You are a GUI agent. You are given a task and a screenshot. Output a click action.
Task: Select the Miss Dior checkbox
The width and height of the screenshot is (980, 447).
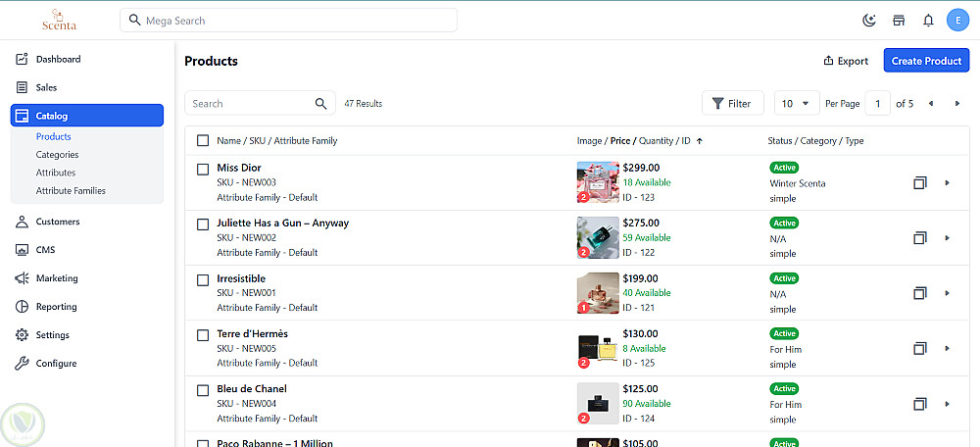coord(203,169)
